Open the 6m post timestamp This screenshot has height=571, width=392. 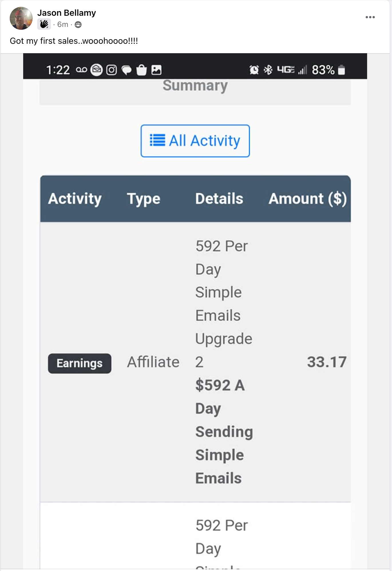coord(63,25)
